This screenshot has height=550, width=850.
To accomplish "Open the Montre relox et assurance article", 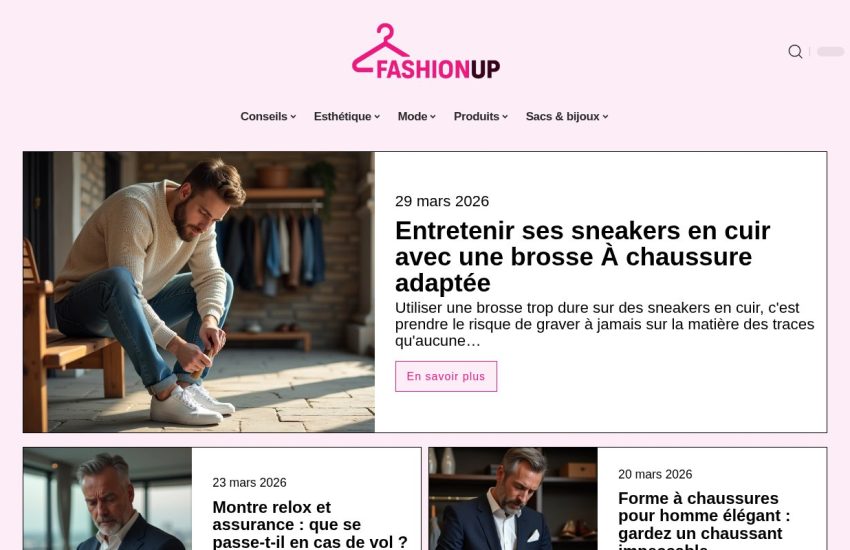I will [310, 525].
